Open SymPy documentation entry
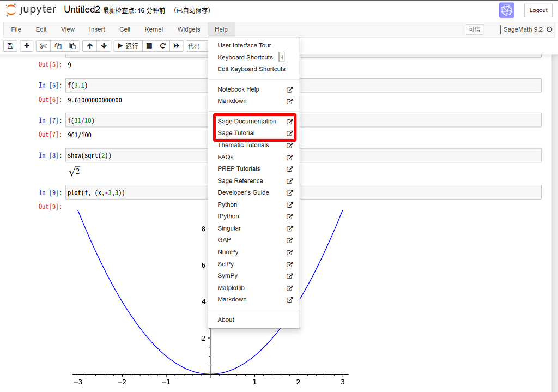558x392 pixels. pos(254,276)
